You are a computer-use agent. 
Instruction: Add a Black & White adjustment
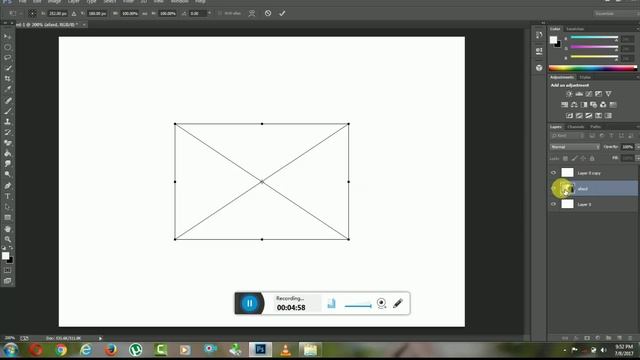pos(584,105)
